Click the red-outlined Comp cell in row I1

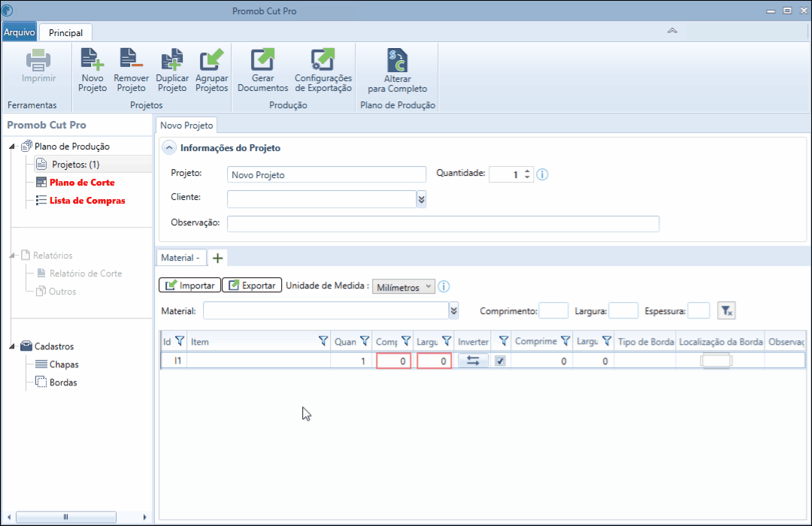(393, 361)
